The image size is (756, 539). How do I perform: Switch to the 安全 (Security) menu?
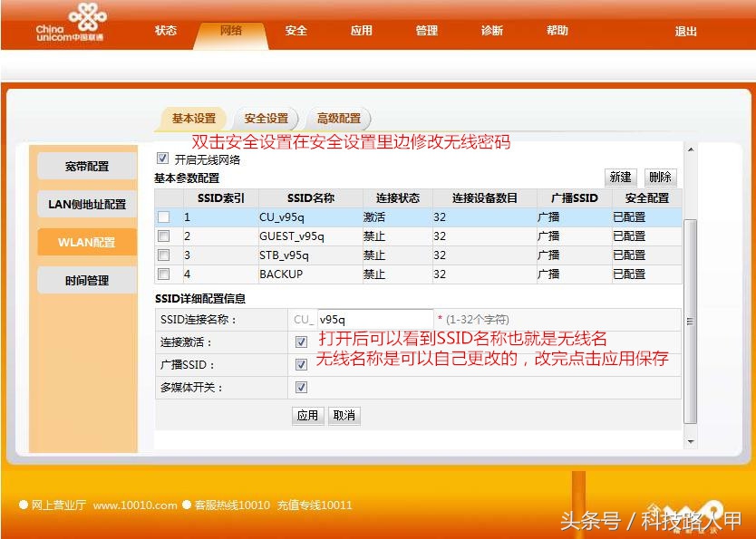click(296, 30)
